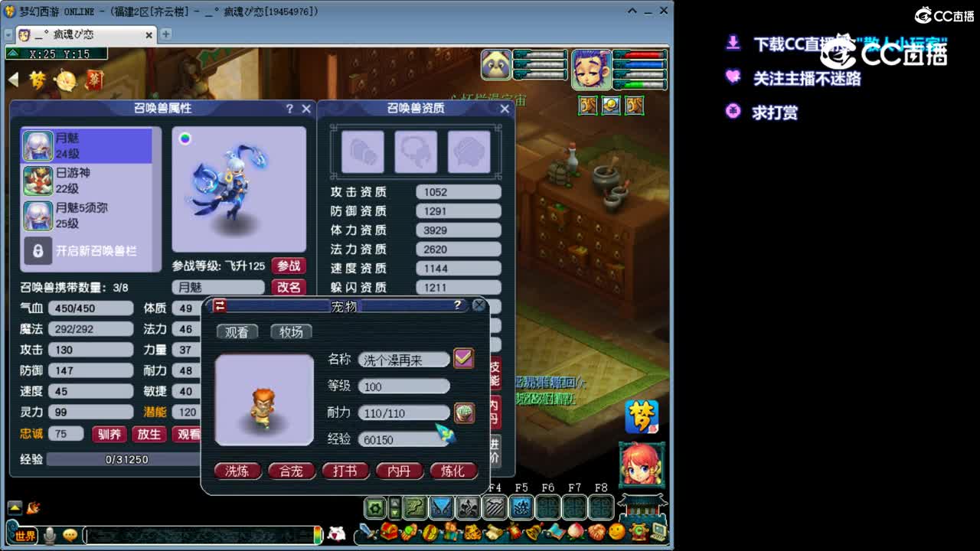
Task: Click the gold 梦 icon at top left
Action: pyautogui.click(x=38, y=80)
